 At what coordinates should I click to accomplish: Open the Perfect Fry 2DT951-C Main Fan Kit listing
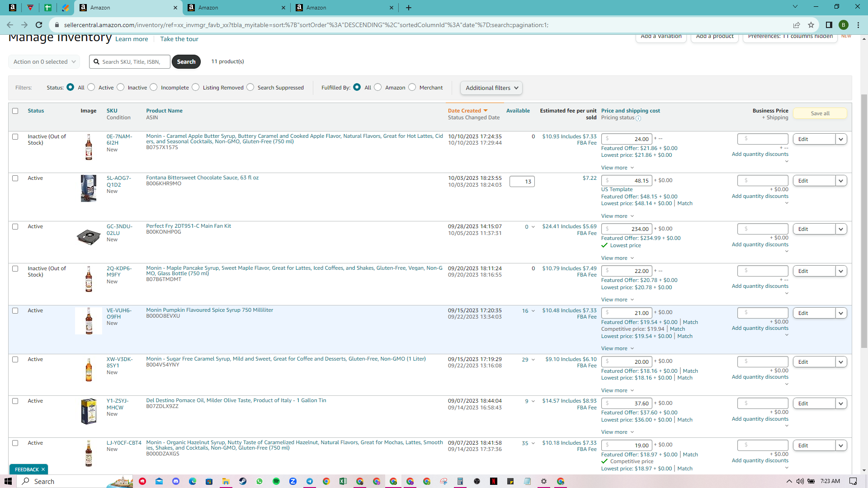(189, 226)
